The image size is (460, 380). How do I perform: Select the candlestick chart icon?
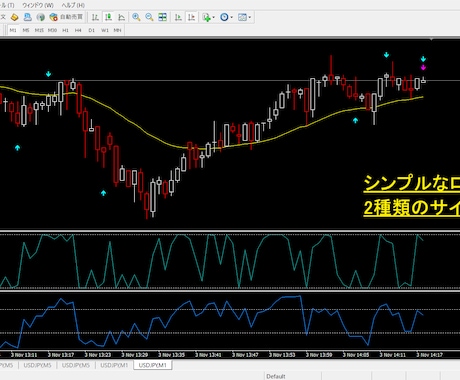[x=108, y=17]
